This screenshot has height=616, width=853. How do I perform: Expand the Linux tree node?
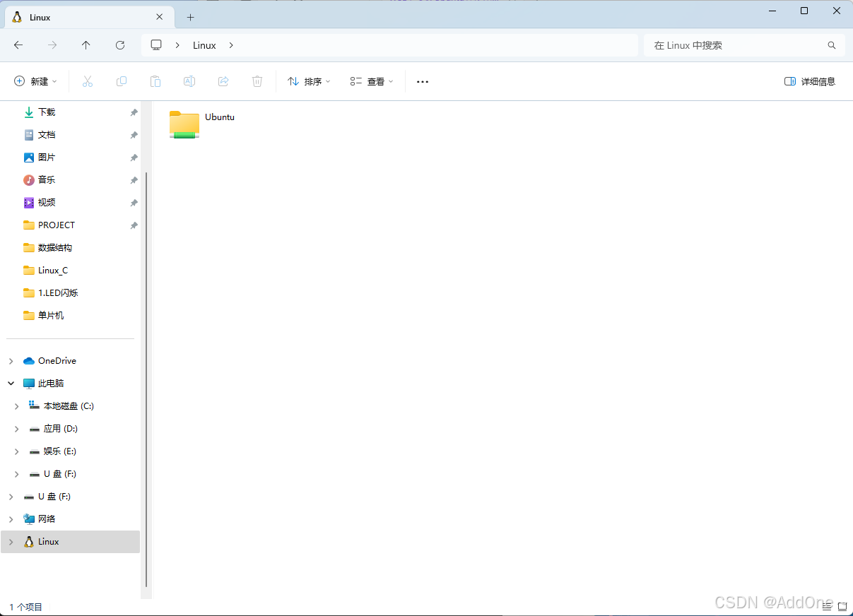pyautogui.click(x=11, y=542)
